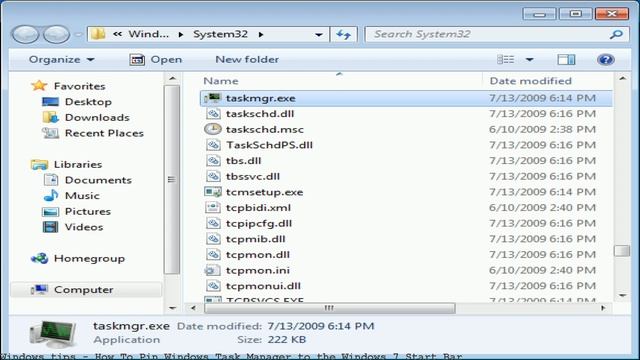Click the taskschd.dll file icon

(x=213, y=114)
